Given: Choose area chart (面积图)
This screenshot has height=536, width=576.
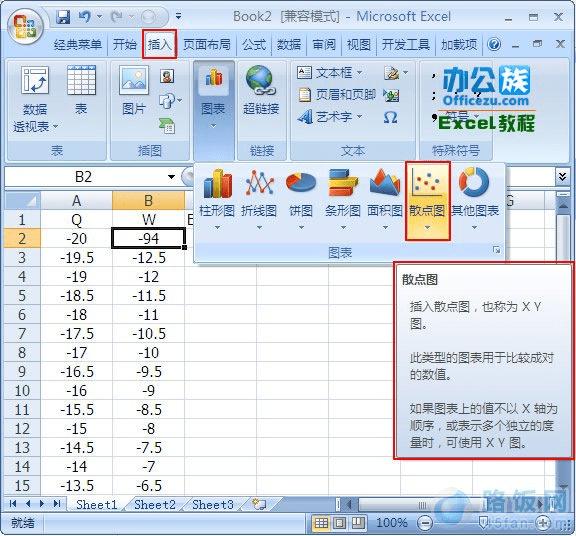Looking at the screenshot, I should pyautogui.click(x=385, y=199).
